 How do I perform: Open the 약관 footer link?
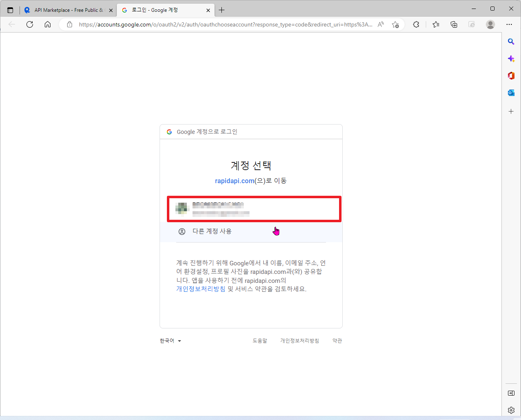point(337,341)
